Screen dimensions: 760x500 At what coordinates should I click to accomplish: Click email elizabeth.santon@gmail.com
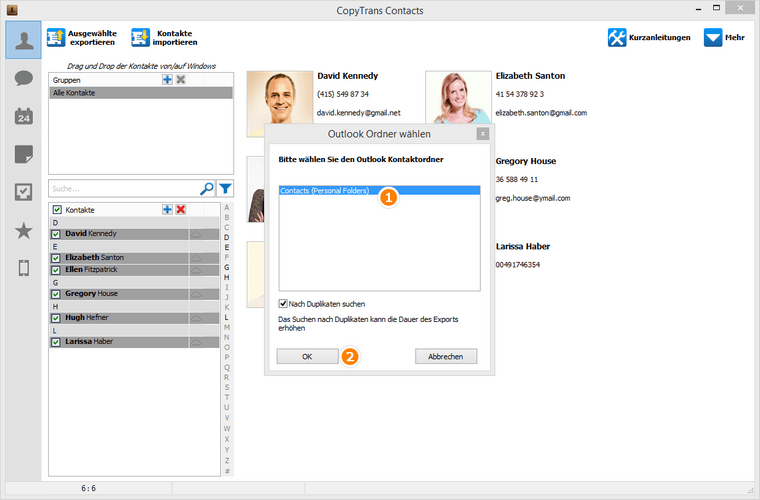coord(541,113)
